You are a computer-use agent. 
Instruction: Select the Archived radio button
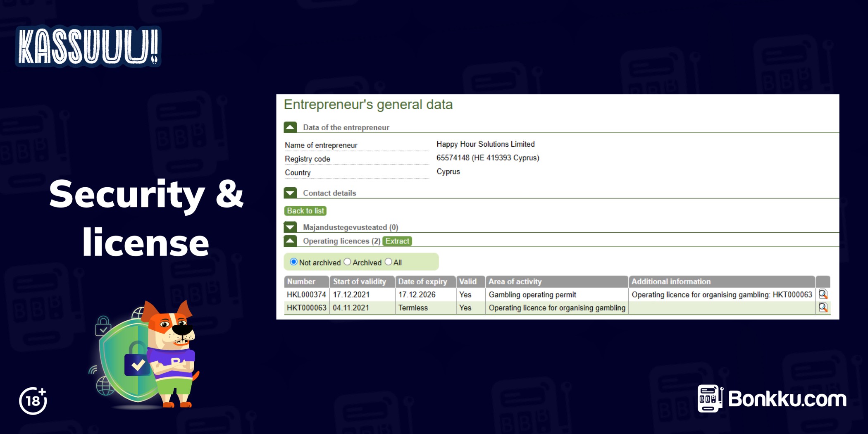347,262
